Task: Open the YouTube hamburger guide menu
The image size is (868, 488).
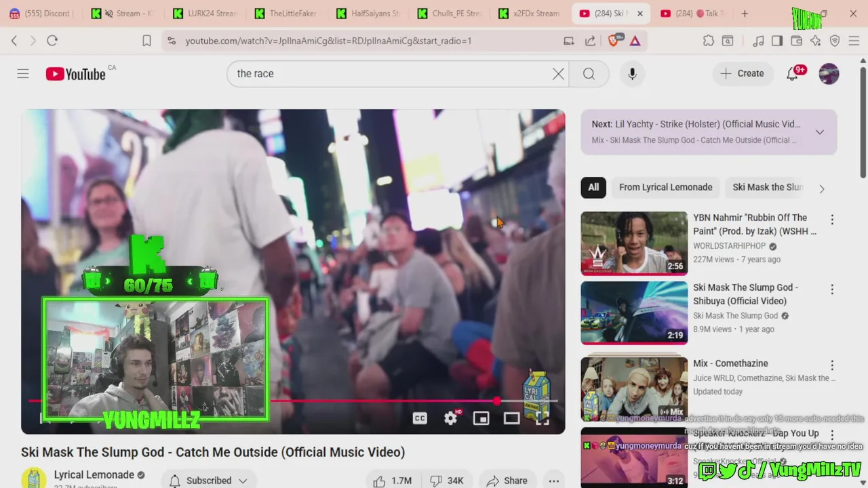Action: click(23, 73)
